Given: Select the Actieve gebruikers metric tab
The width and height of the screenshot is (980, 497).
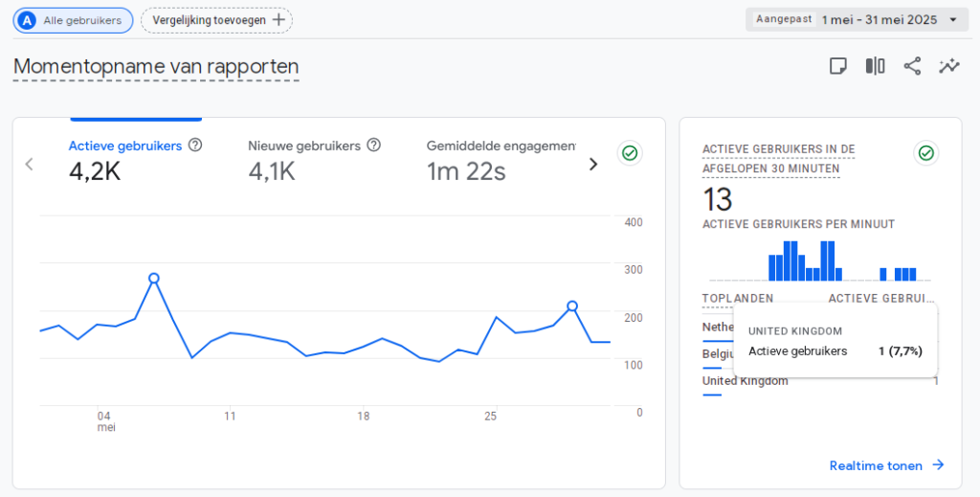Looking at the screenshot, I should (135, 159).
